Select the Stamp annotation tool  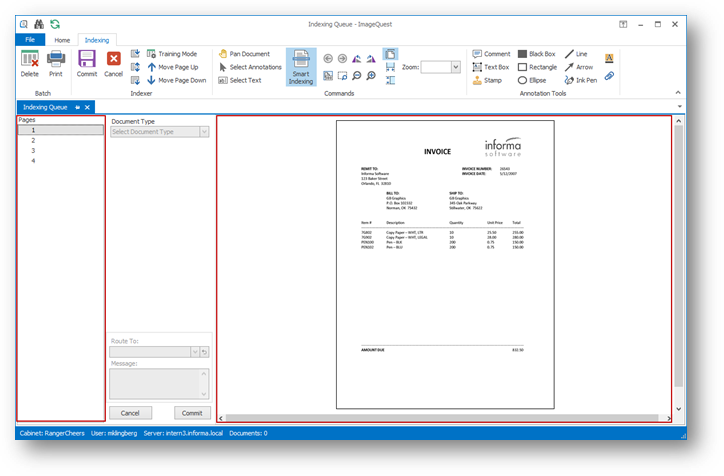point(487,80)
